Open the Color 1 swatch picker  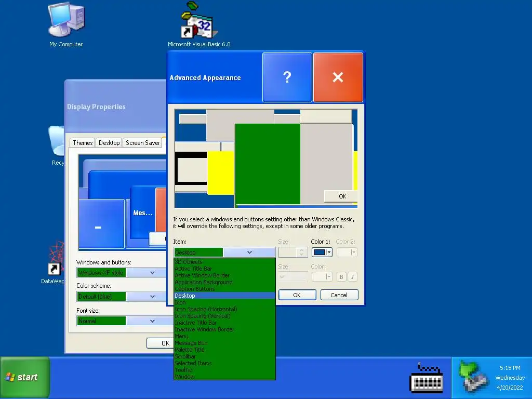[322, 252]
